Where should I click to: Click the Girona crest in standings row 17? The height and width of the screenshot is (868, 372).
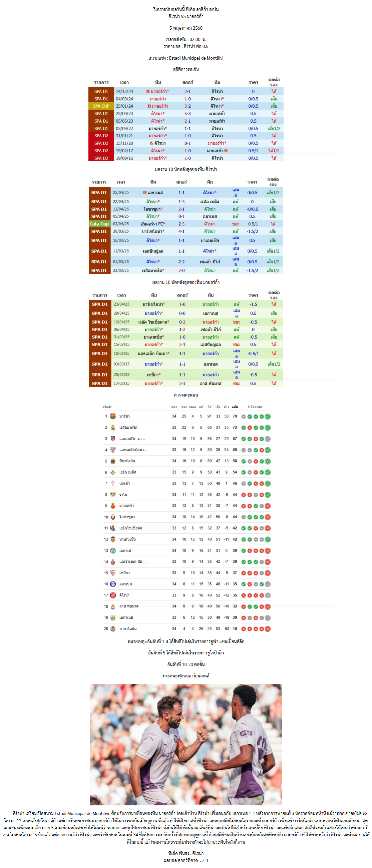coord(113,595)
